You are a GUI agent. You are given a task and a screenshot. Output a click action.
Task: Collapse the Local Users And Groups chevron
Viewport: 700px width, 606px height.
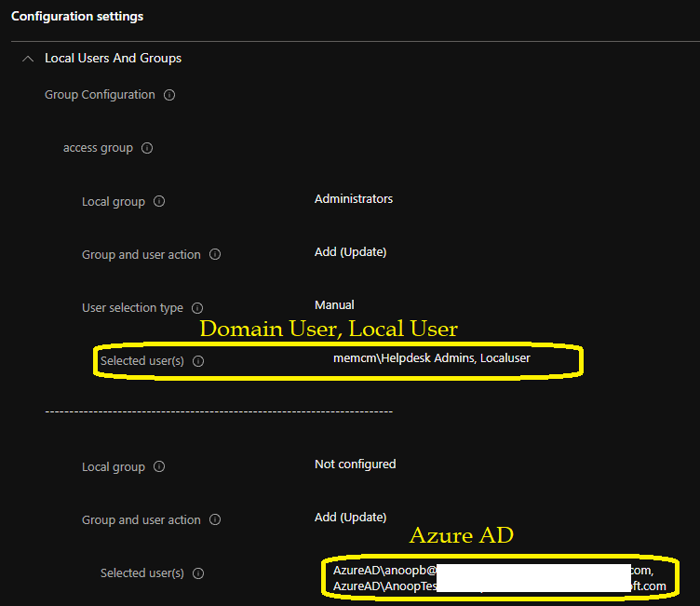[x=27, y=59]
